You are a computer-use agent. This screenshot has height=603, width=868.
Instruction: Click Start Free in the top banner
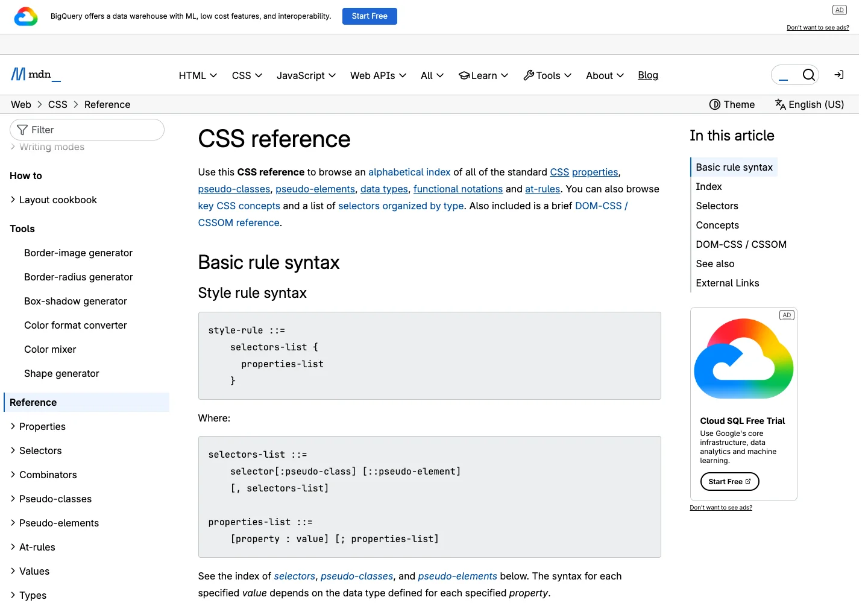(370, 16)
